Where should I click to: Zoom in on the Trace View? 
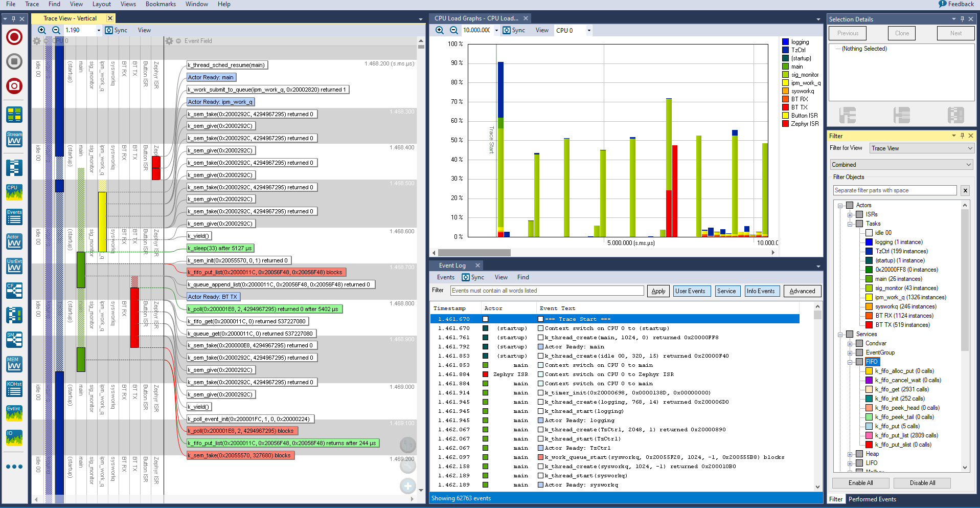click(42, 30)
